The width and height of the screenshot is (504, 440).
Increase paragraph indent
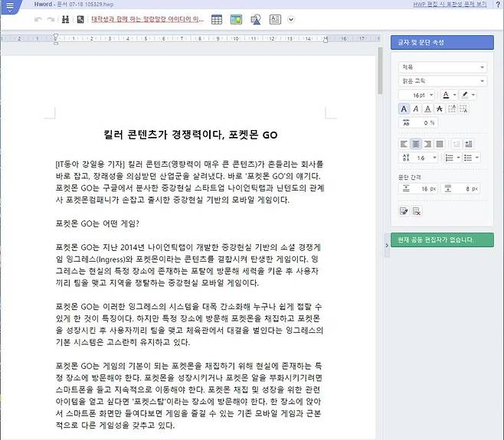tap(468, 144)
